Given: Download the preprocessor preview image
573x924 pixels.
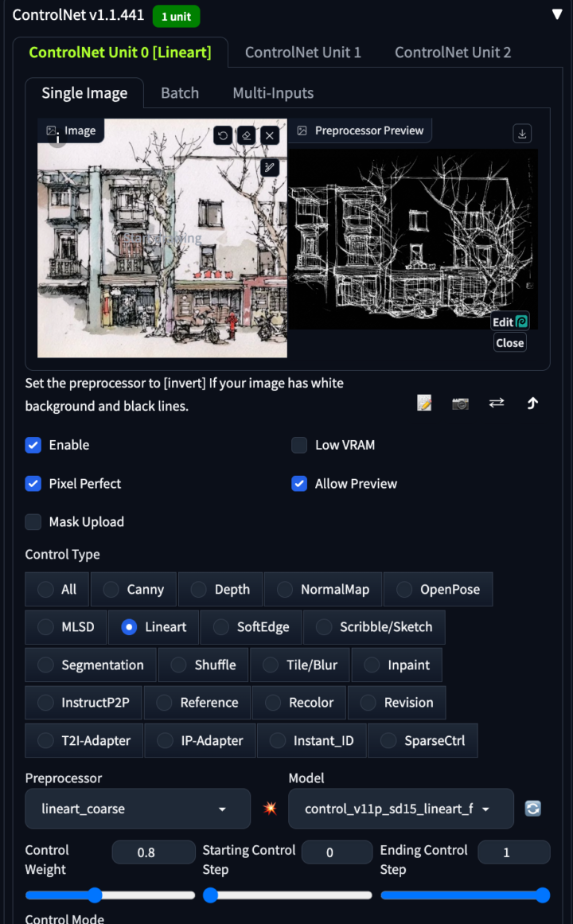Looking at the screenshot, I should (522, 134).
